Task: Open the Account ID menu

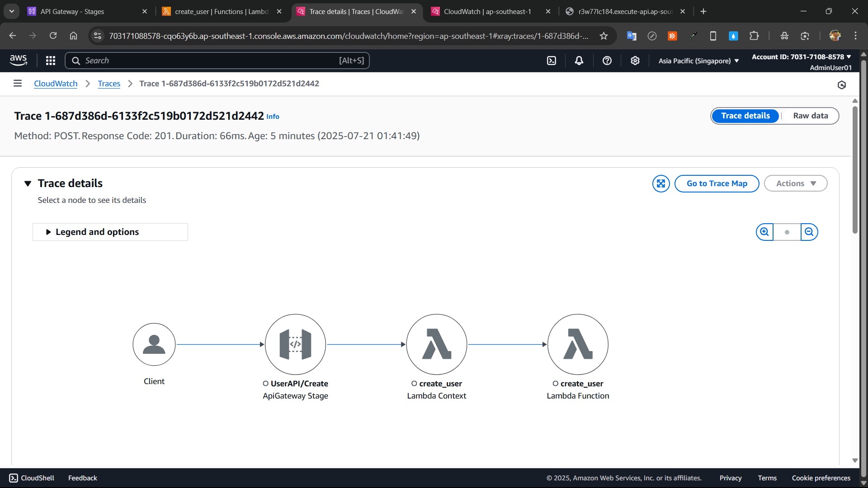Action: point(801,57)
